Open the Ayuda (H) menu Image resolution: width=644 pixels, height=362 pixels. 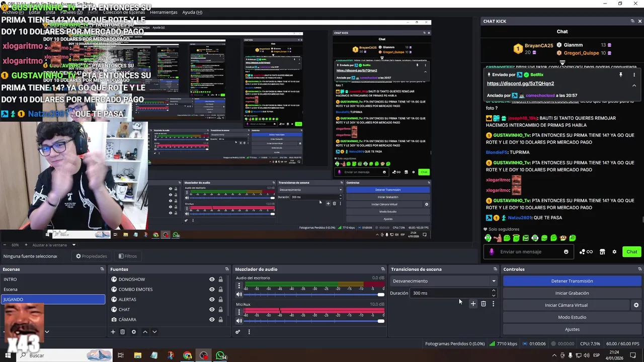192,12
